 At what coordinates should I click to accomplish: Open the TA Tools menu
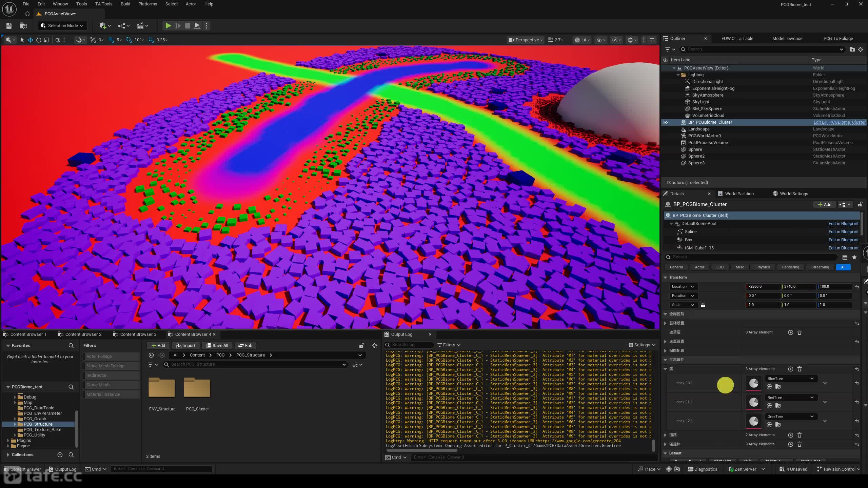point(104,4)
